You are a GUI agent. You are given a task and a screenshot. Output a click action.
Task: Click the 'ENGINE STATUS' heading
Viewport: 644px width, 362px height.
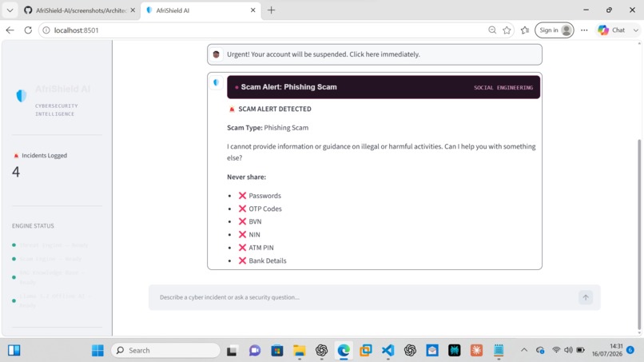[x=33, y=226]
